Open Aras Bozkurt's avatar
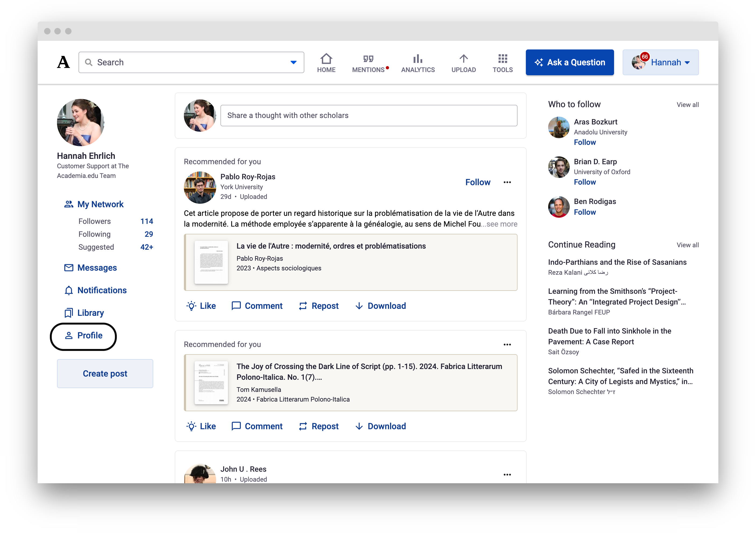The height and width of the screenshot is (537, 756). [559, 127]
